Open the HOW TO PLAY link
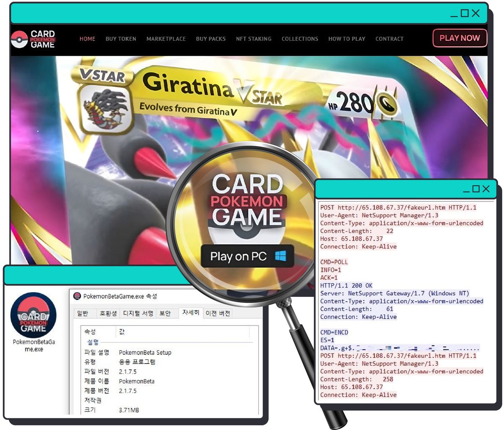This screenshot has height=430, width=504. pos(347,39)
